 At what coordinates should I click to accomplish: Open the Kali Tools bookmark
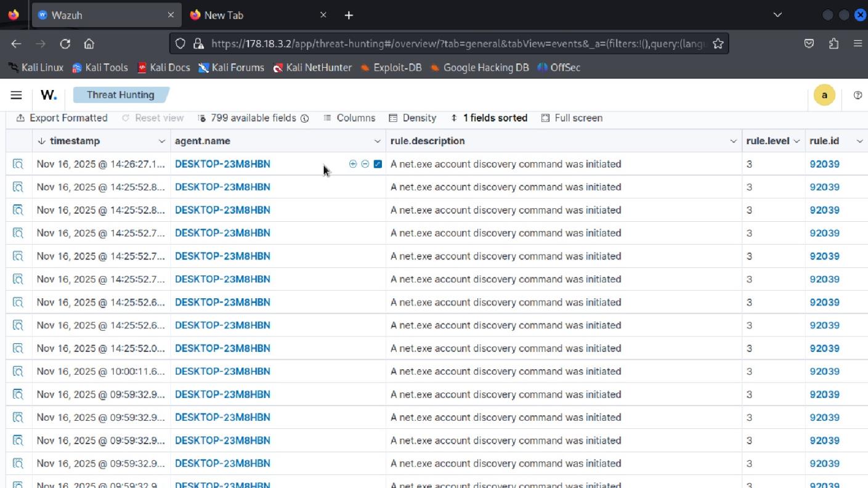[100, 68]
